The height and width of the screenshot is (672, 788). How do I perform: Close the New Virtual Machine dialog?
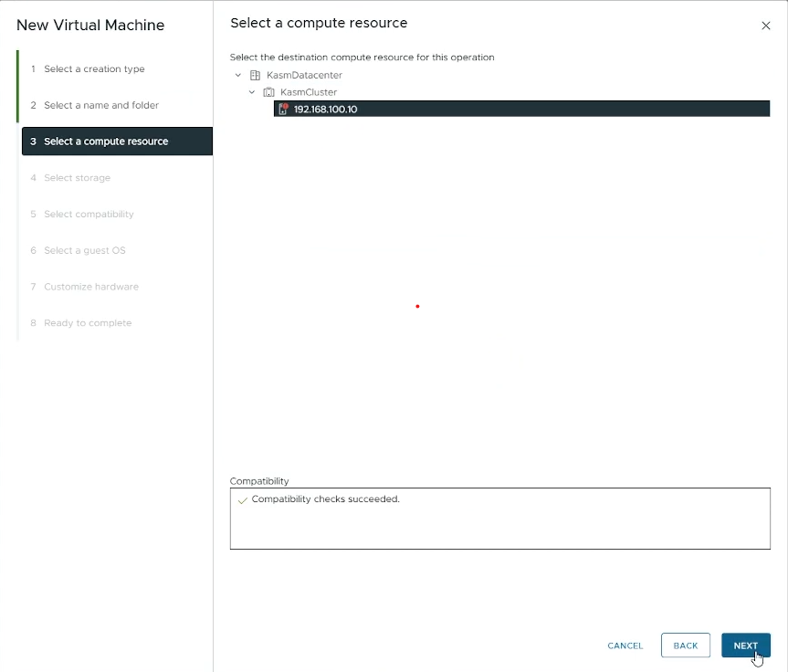[x=766, y=26]
